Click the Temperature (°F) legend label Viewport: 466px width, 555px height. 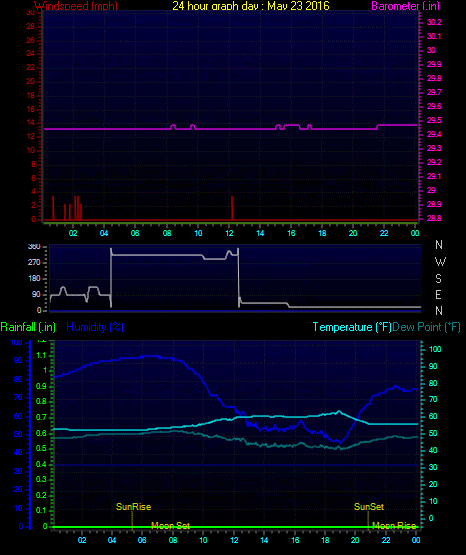point(352,327)
